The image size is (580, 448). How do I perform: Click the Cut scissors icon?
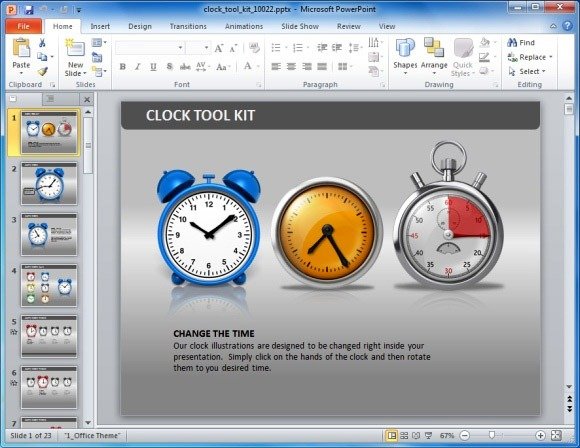click(x=42, y=43)
